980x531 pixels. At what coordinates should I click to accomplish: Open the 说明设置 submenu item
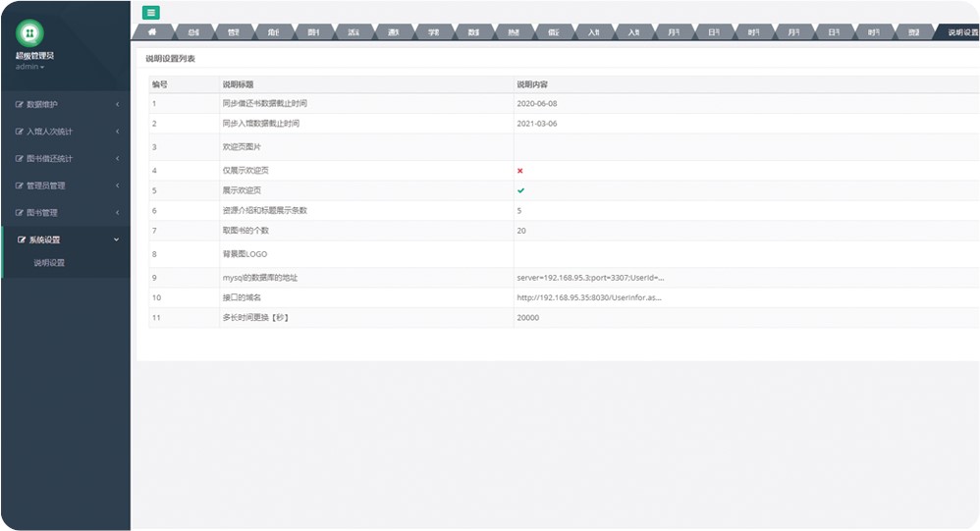coord(49,263)
